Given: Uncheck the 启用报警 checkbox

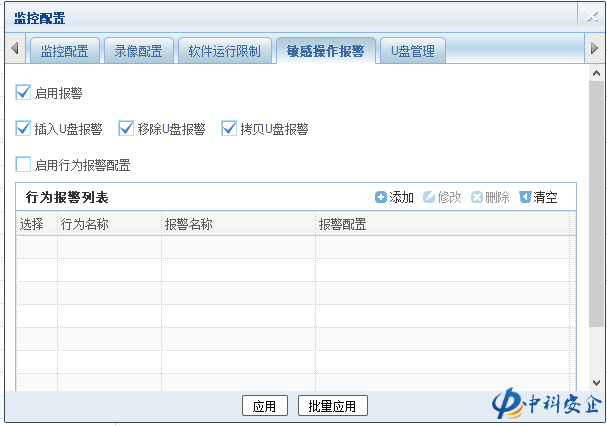Looking at the screenshot, I should tap(23, 93).
